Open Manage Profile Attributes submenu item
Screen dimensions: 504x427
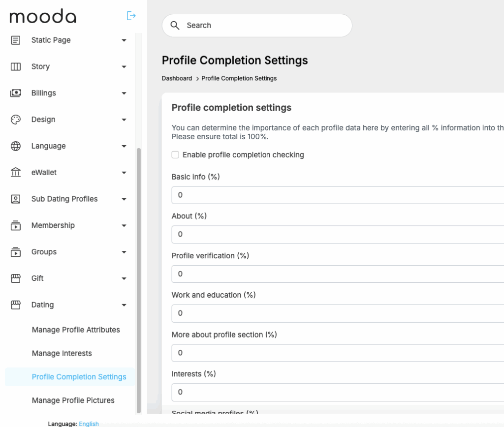point(76,330)
